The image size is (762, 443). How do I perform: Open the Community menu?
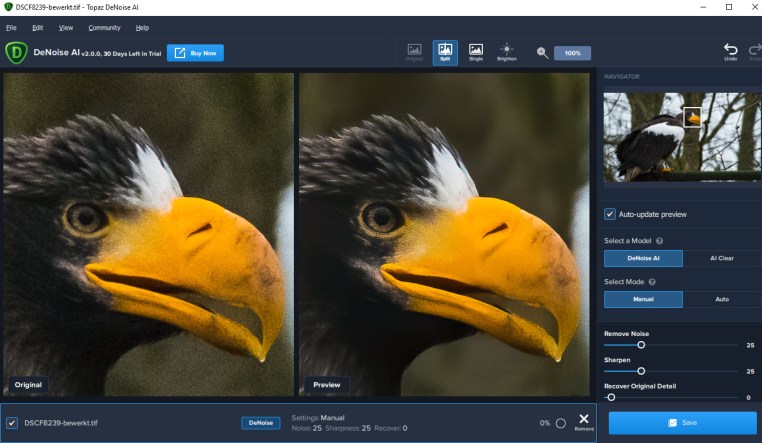[104, 27]
